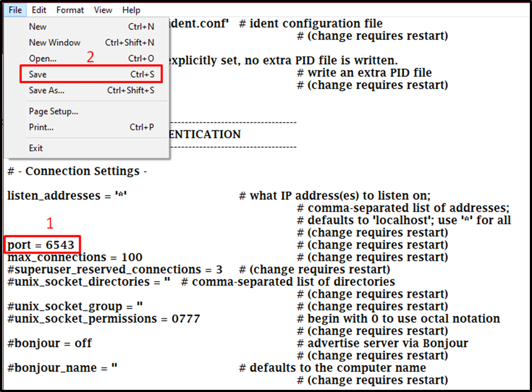Place cursor on port = 6543 line
This screenshot has width=532, height=392.
[41, 245]
